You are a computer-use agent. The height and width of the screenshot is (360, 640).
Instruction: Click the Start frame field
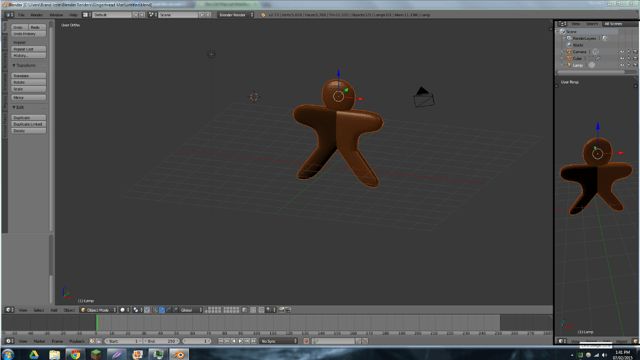tap(124, 341)
